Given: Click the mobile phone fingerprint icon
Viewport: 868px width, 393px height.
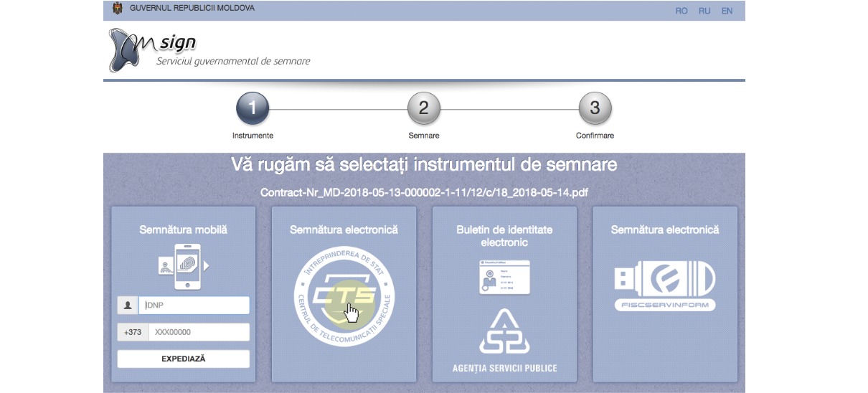Looking at the screenshot, I should [x=184, y=266].
